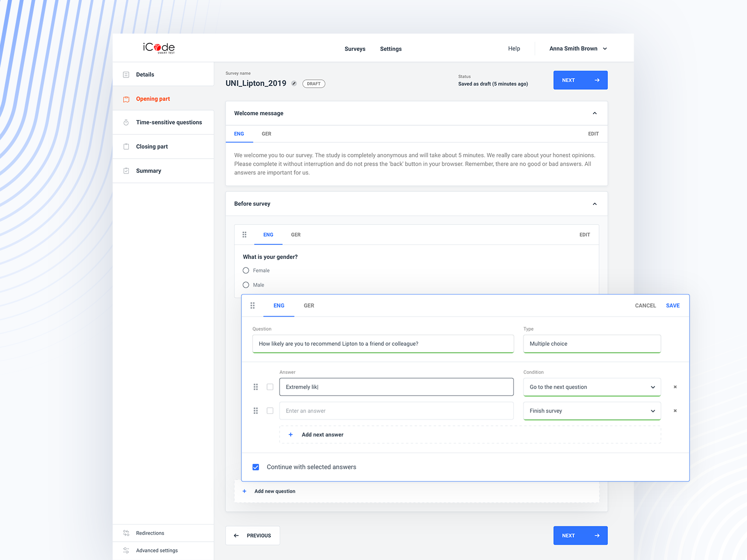This screenshot has height=560, width=747.
Task: Open the Finish survey condition dropdown
Action: coord(592,411)
